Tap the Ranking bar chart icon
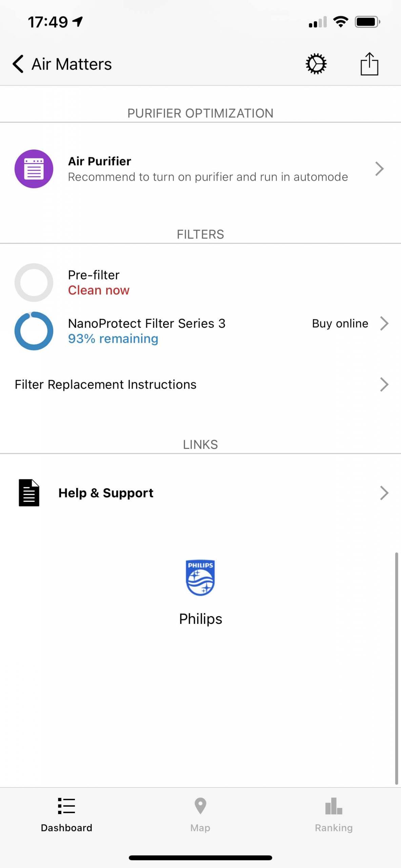Viewport: 401px width, 868px height. tap(334, 806)
